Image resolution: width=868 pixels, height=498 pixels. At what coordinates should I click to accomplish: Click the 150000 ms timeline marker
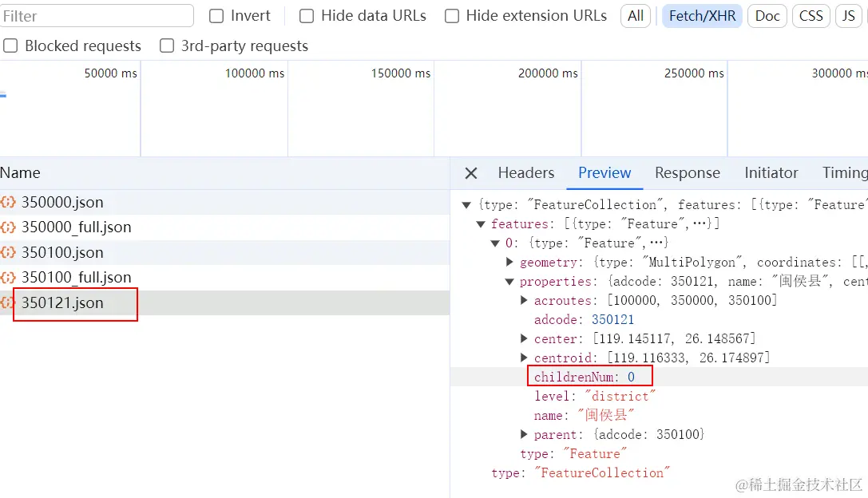(400, 73)
